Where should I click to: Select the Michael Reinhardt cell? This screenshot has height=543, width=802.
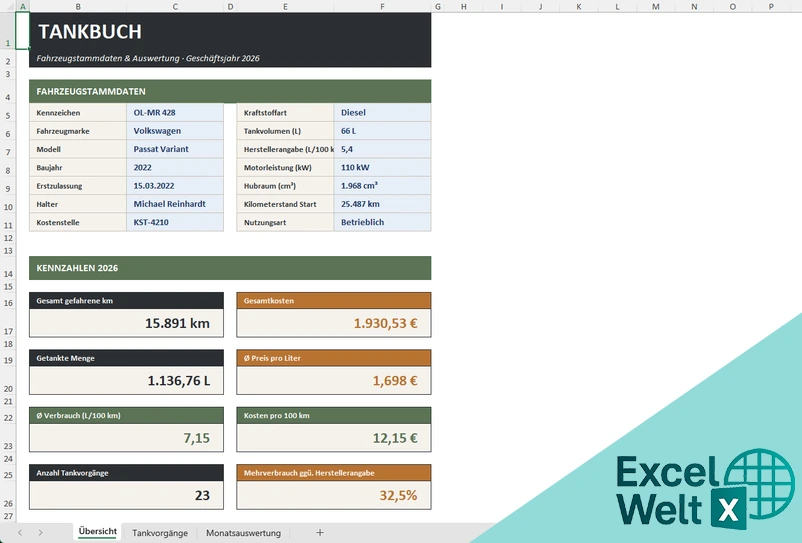(175, 204)
